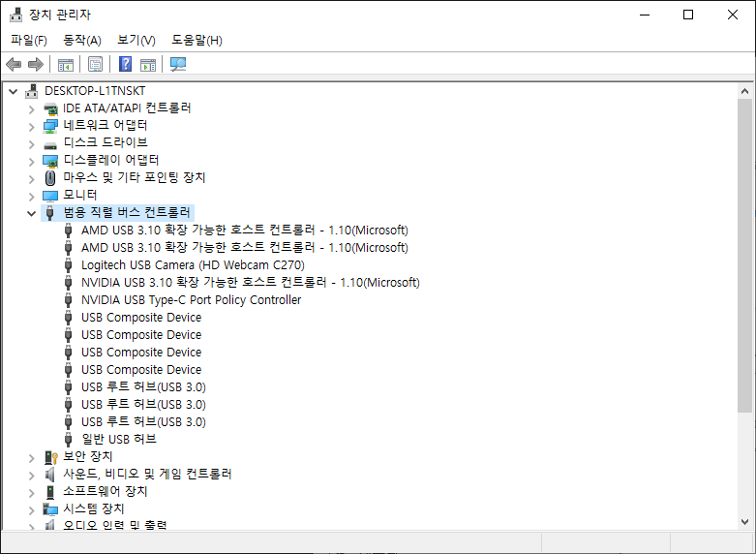Select the 일반 USB 허브 device

(x=119, y=439)
